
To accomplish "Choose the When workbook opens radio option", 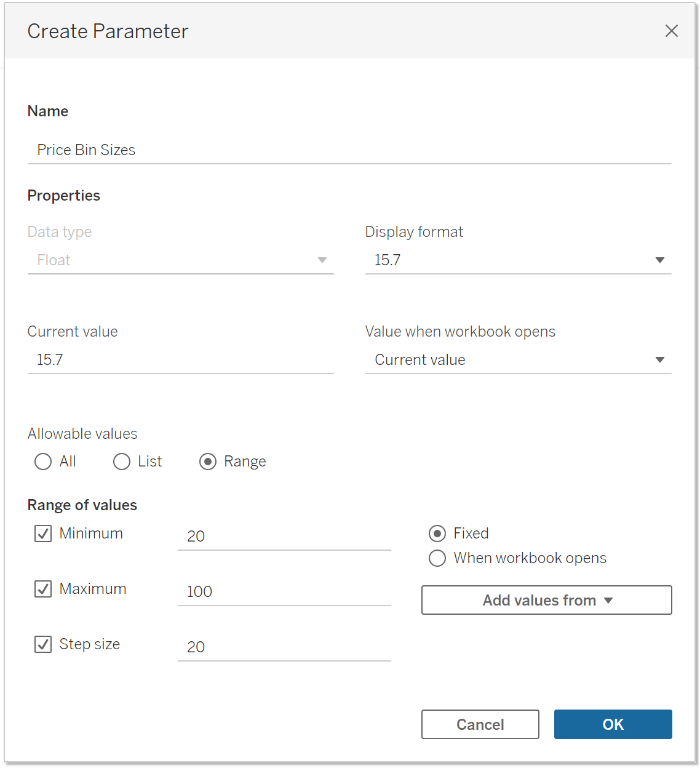I will click(437, 558).
